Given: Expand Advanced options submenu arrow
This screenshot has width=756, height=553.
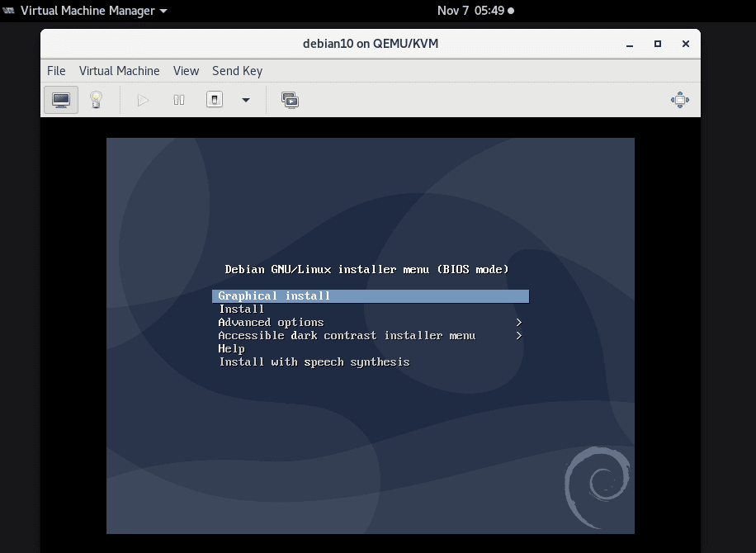Looking at the screenshot, I should point(519,322).
